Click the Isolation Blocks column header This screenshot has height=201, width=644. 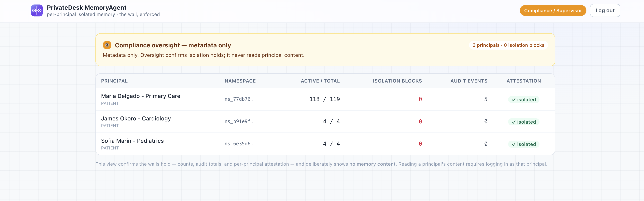(x=397, y=81)
